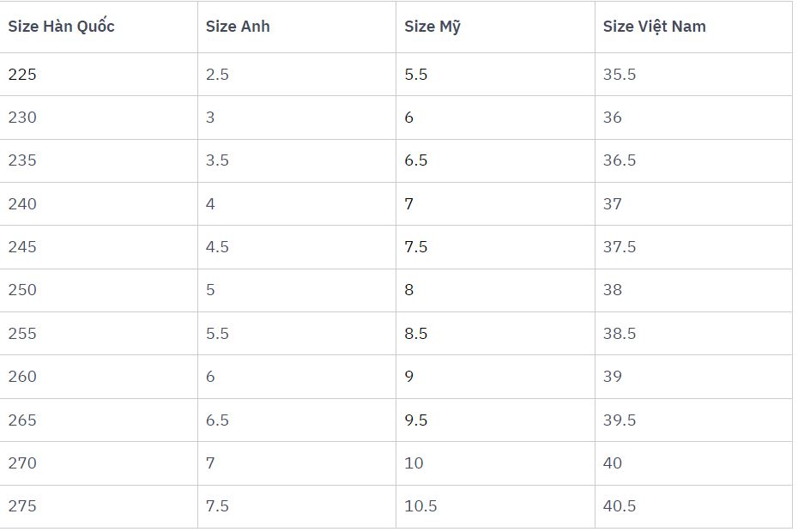Click the Korean size 265 cell
Screen dimensions: 798x532
[22, 420]
